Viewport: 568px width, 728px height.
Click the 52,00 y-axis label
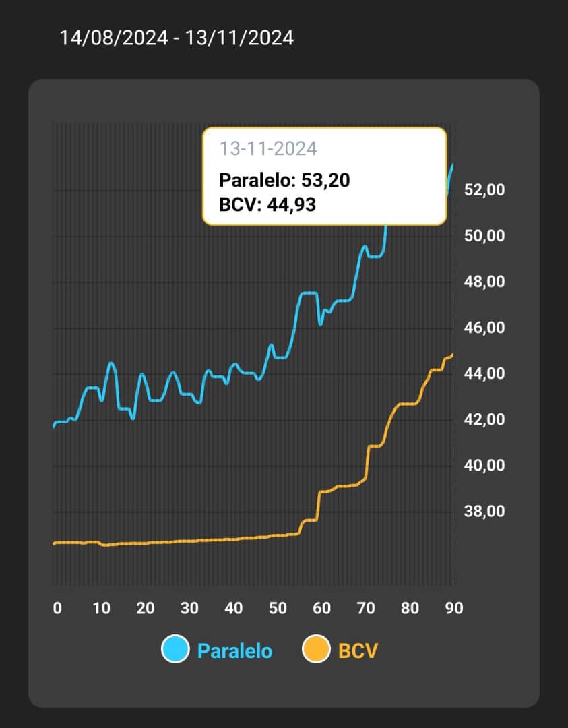(x=484, y=190)
